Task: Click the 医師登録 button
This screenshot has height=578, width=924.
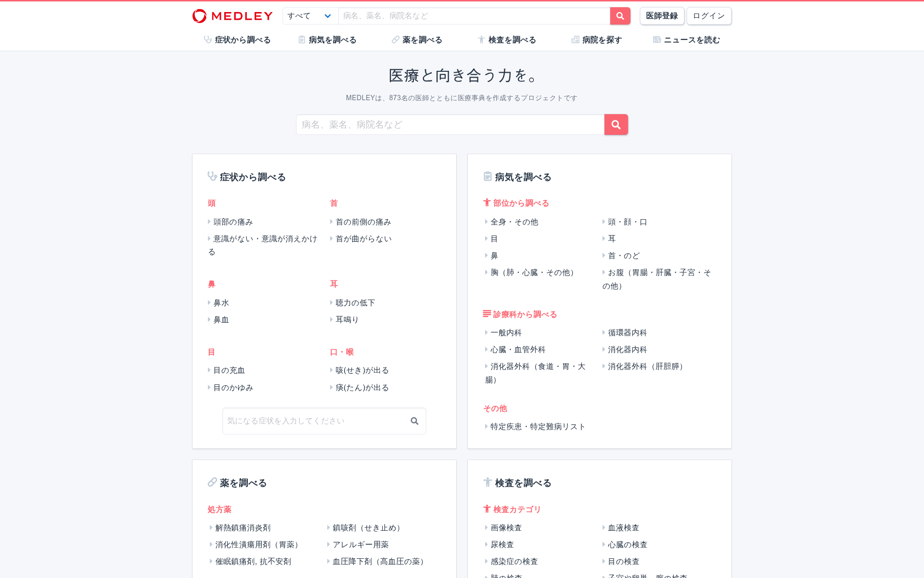Action: pos(662,16)
